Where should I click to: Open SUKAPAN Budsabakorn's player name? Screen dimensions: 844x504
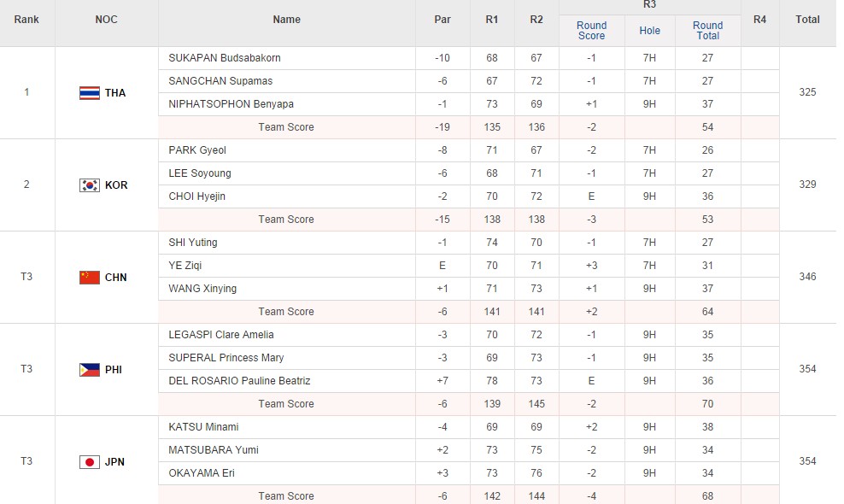tap(225, 58)
